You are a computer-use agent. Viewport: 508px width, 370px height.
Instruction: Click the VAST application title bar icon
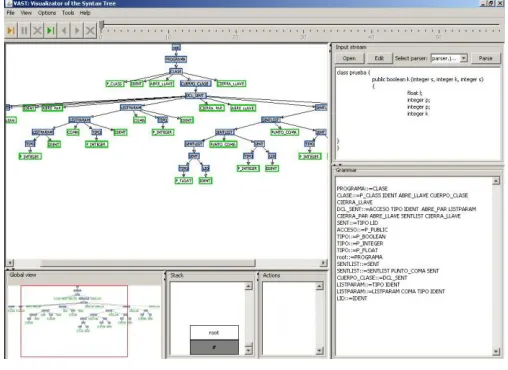click(x=9, y=3)
